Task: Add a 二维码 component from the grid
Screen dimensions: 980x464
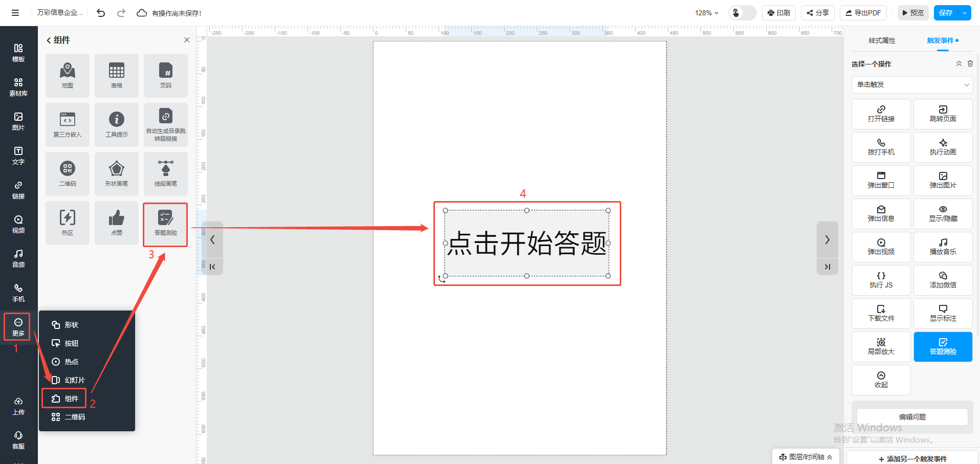Action: tap(68, 173)
